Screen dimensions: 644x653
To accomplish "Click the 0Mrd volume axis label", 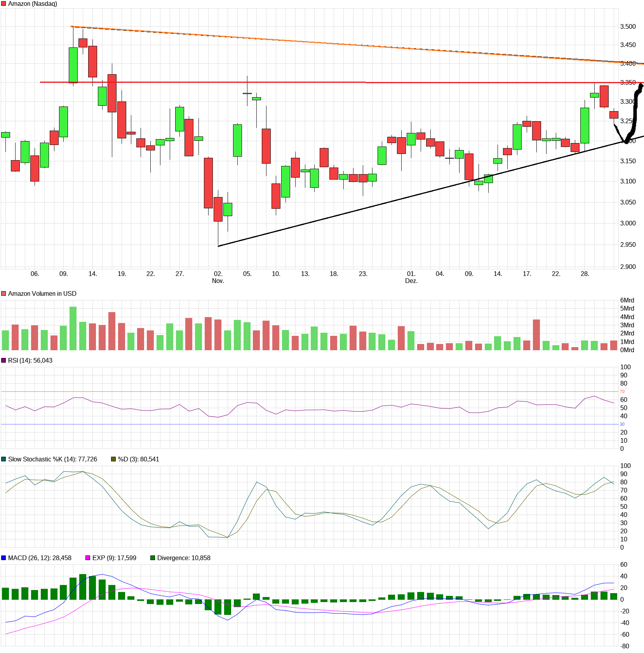I will [x=627, y=350].
